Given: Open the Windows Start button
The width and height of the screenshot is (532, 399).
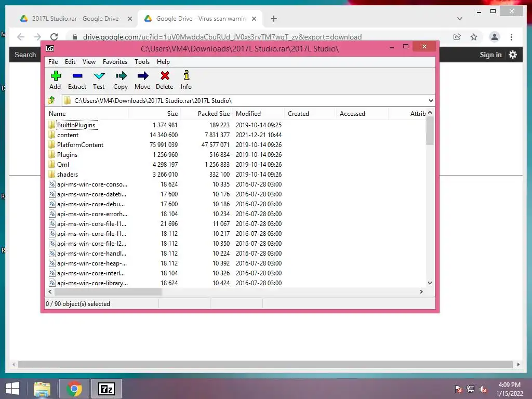Looking at the screenshot, I should [x=12, y=389].
